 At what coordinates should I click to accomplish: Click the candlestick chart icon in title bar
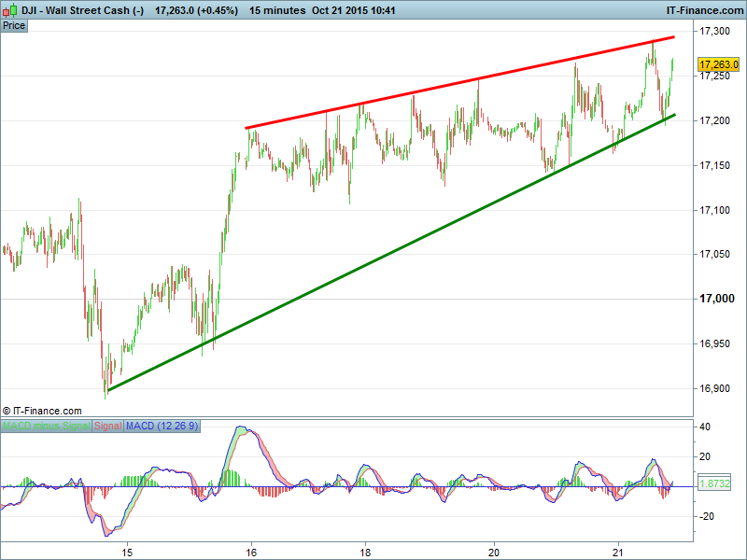point(8,10)
